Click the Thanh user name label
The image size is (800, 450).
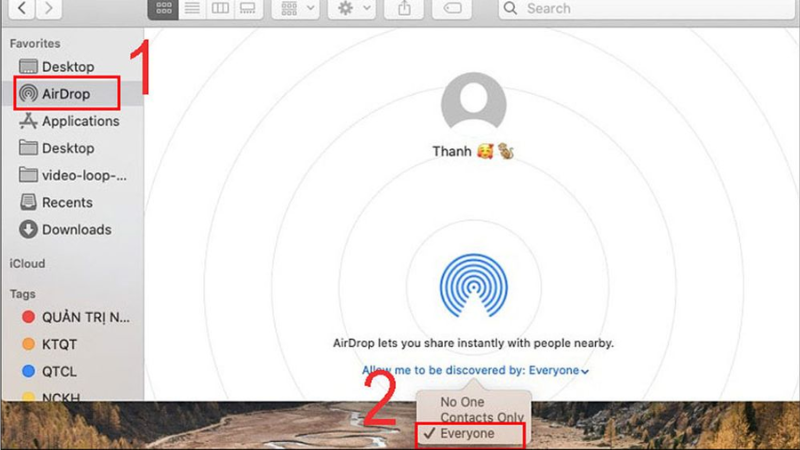point(473,152)
